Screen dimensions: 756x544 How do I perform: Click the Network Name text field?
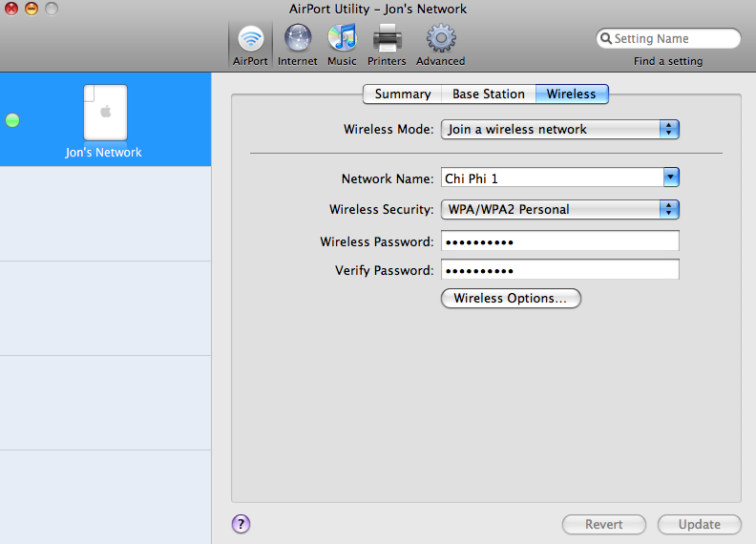pos(552,178)
